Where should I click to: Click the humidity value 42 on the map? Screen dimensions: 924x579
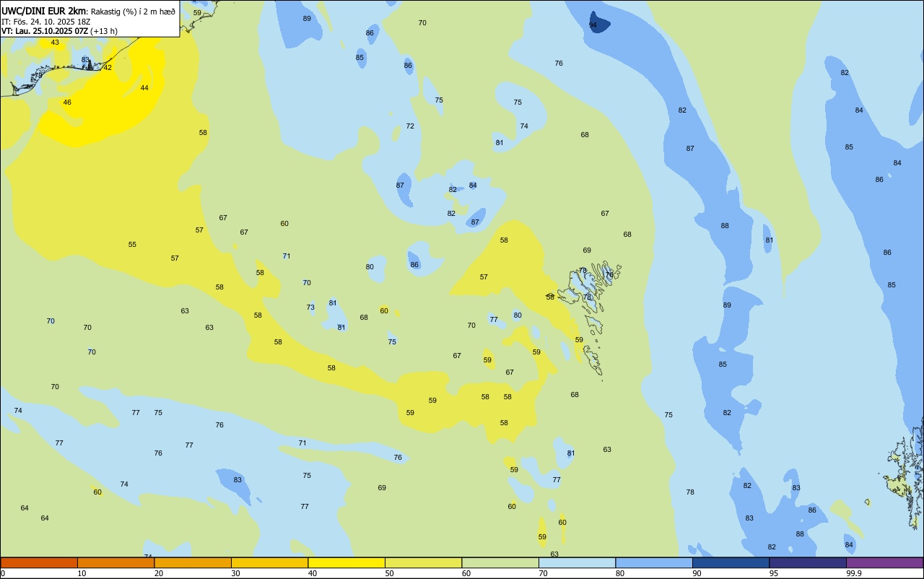coord(108,67)
